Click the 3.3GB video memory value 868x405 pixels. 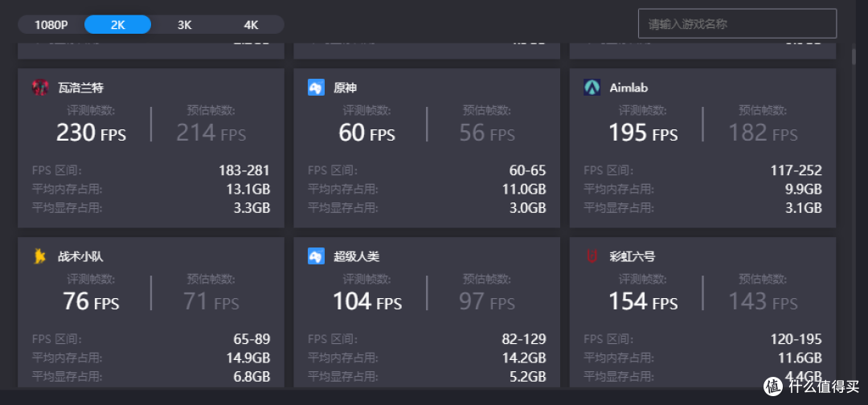252,208
